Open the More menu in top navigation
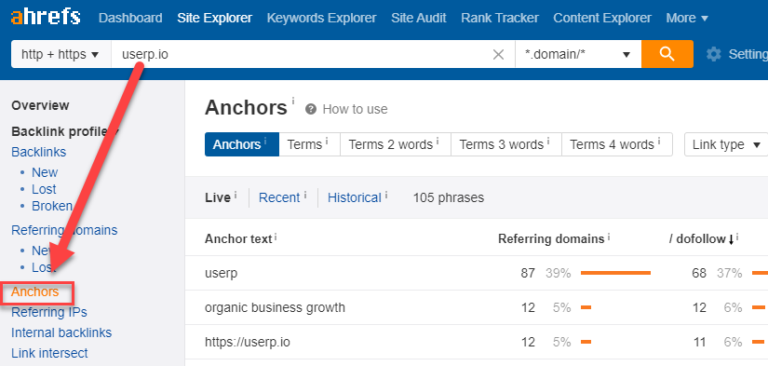This screenshot has height=366, width=768. click(x=687, y=18)
